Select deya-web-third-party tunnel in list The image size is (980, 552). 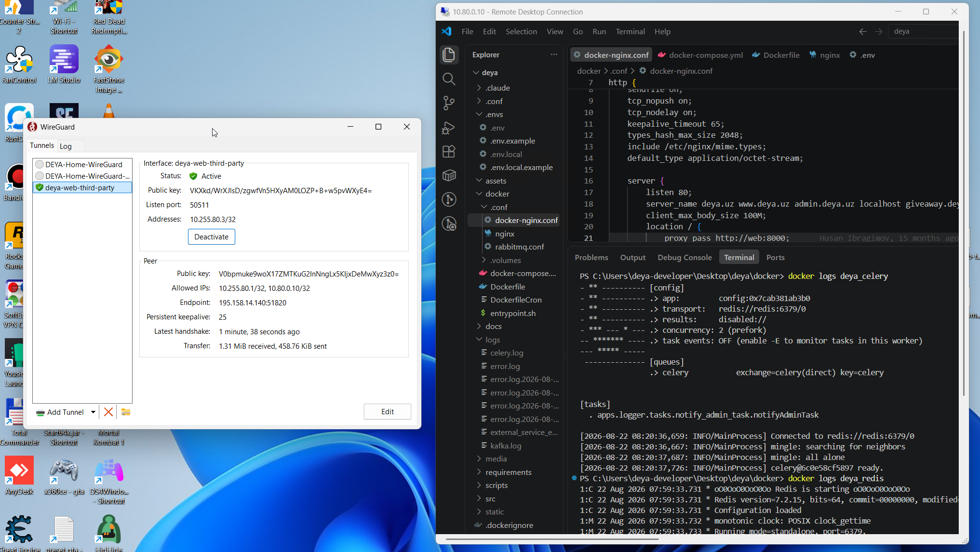pyautogui.click(x=82, y=188)
